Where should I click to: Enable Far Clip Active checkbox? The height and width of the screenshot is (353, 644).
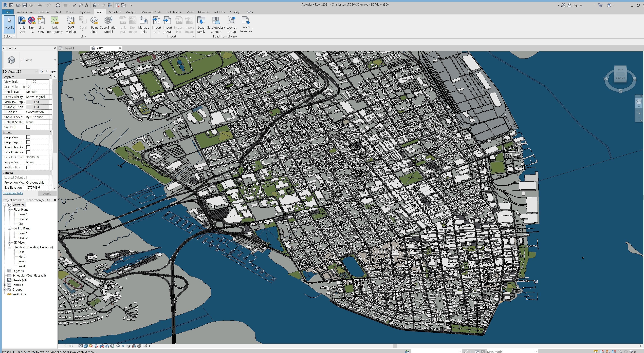click(x=28, y=152)
